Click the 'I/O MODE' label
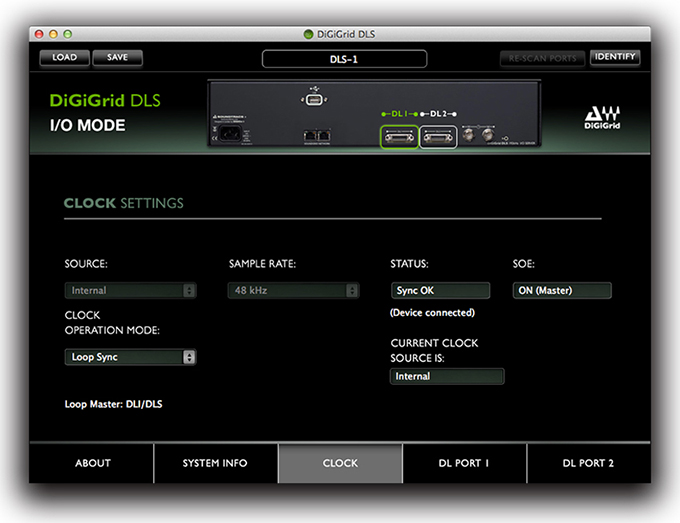680x523 pixels. [x=88, y=125]
